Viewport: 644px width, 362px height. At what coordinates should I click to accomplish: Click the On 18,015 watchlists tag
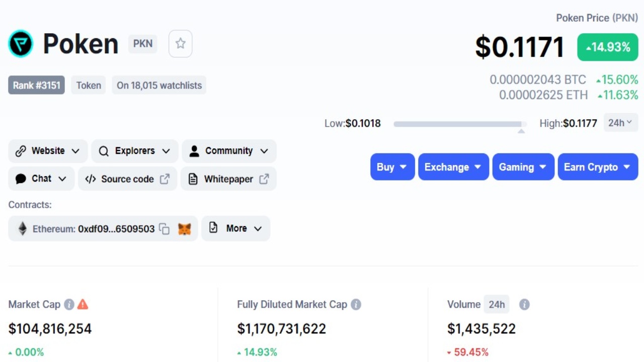coord(159,85)
